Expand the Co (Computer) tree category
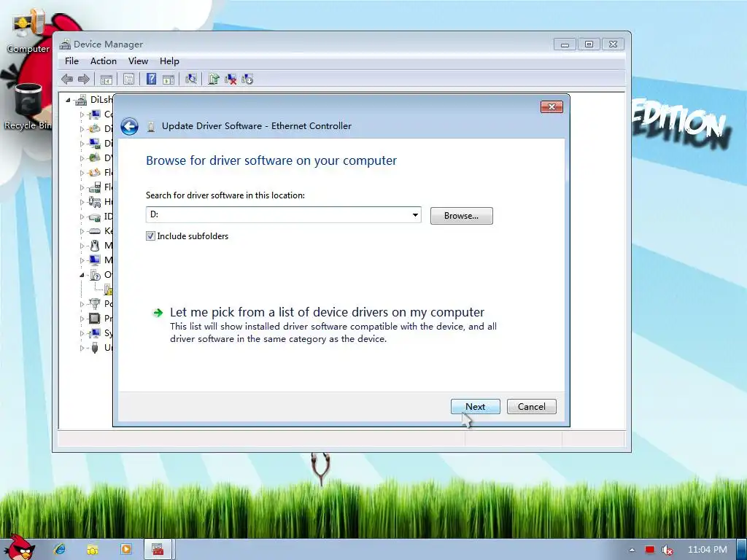The image size is (747, 560). 82,114
